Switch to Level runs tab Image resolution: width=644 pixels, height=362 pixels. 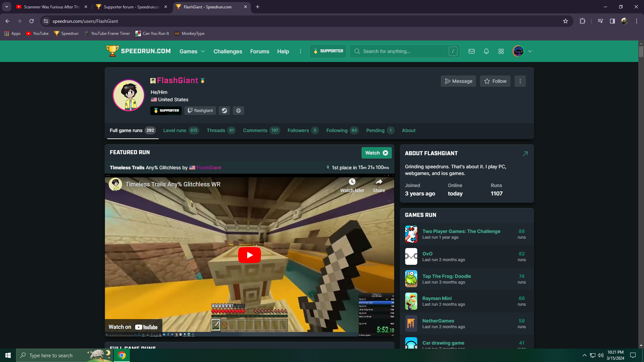(x=181, y=130)
